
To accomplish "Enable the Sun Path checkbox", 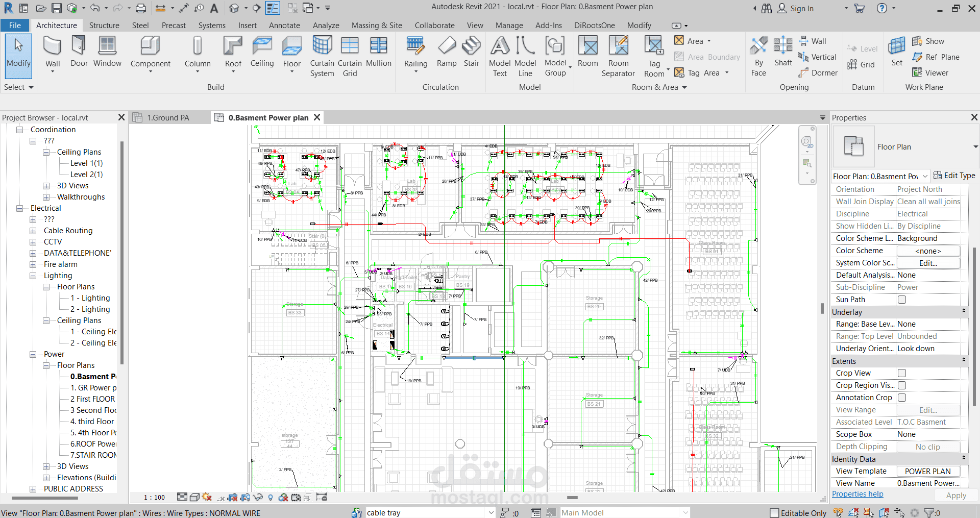I will click(902, 300).
